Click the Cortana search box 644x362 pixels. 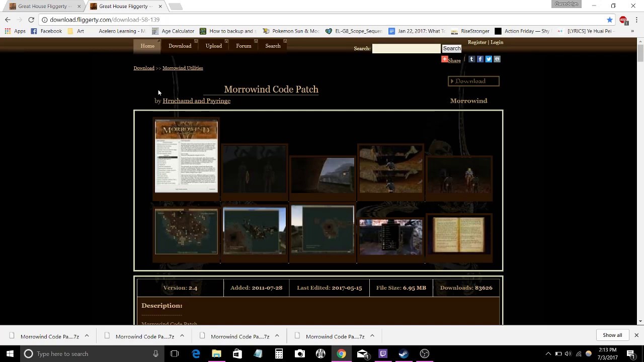pyautogui.click(x=92, y=354)
